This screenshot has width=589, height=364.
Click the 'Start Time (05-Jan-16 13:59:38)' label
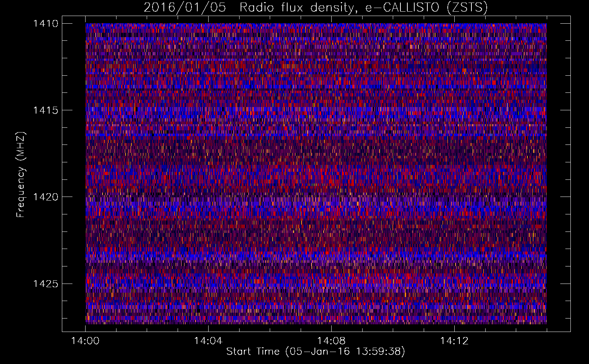[316, 352]
